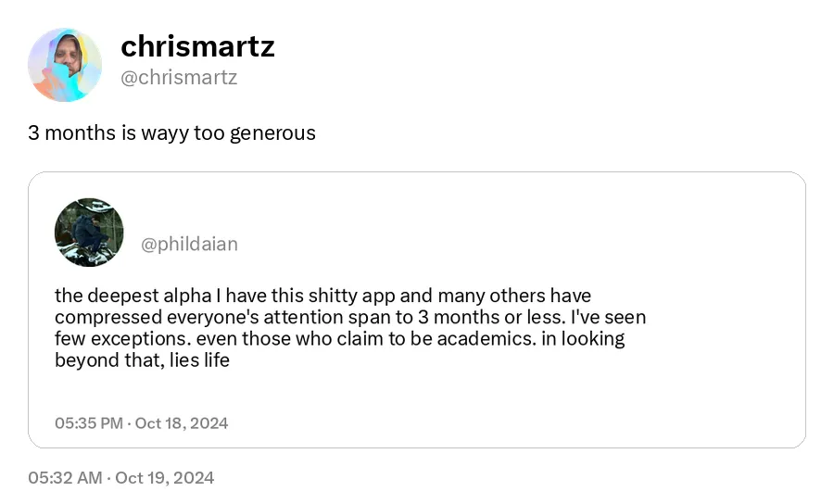
Task: Open the gray @chrismartz handle
Action: (179, 78)
